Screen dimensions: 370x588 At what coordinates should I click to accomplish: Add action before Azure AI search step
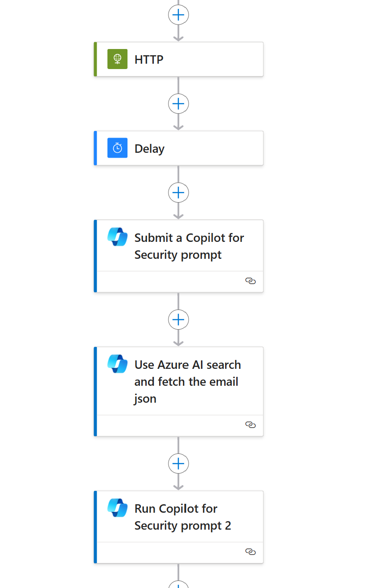[178, 319]
